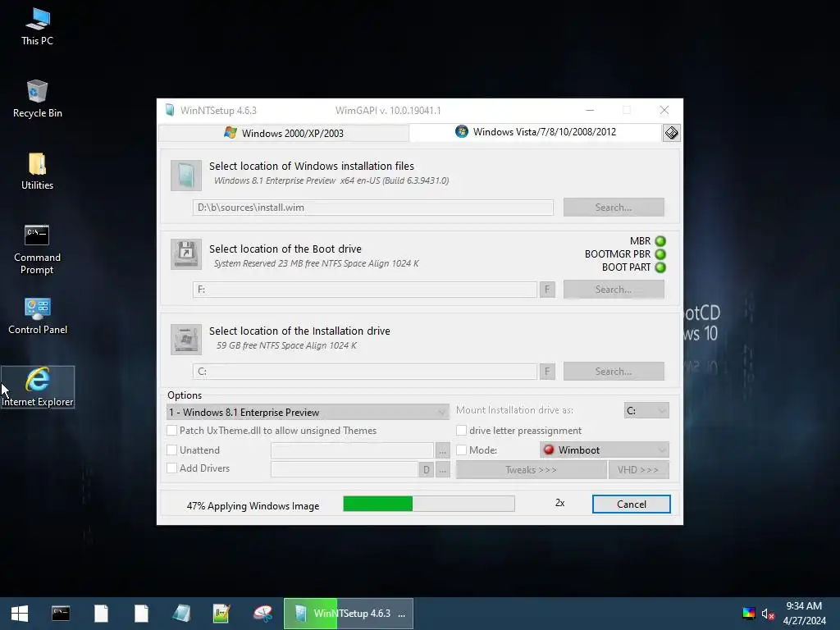The image size is (840, 630).
Task: Click the muted volume tray icon
Action: pyautogui.click(x=768, y=614)
